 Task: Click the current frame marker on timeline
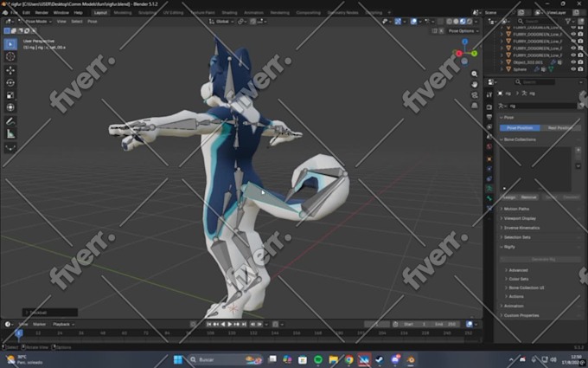click(18, 333)
